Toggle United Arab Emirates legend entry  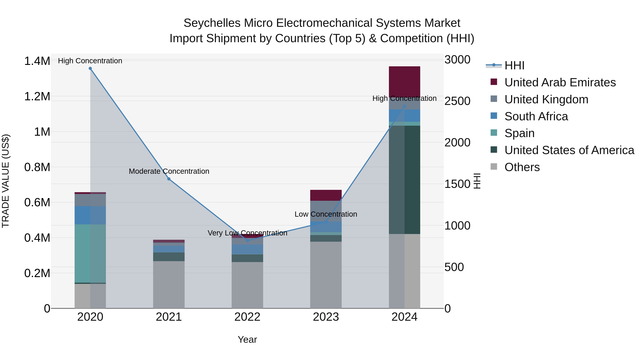[x=553, y=82]
